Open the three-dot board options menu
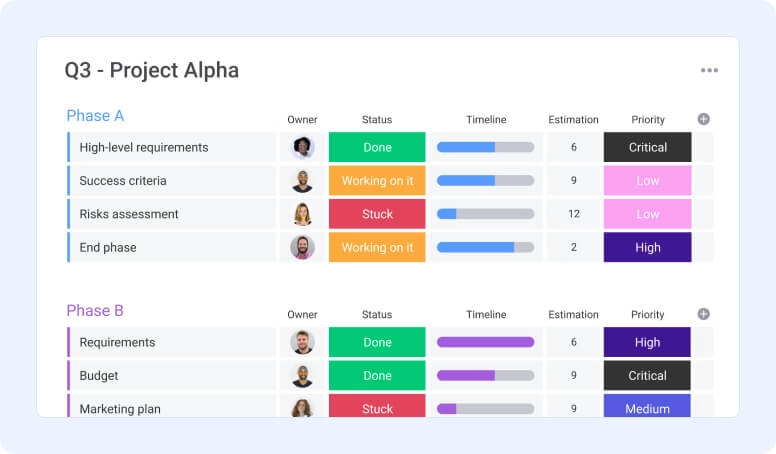The height and width of the screenshot is (454, 776). [709, 70]
